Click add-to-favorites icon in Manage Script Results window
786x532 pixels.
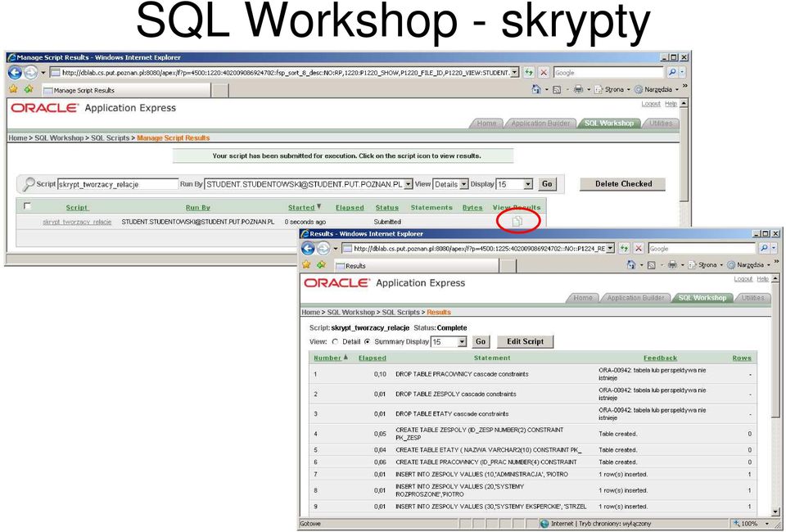tap(29, 89)
